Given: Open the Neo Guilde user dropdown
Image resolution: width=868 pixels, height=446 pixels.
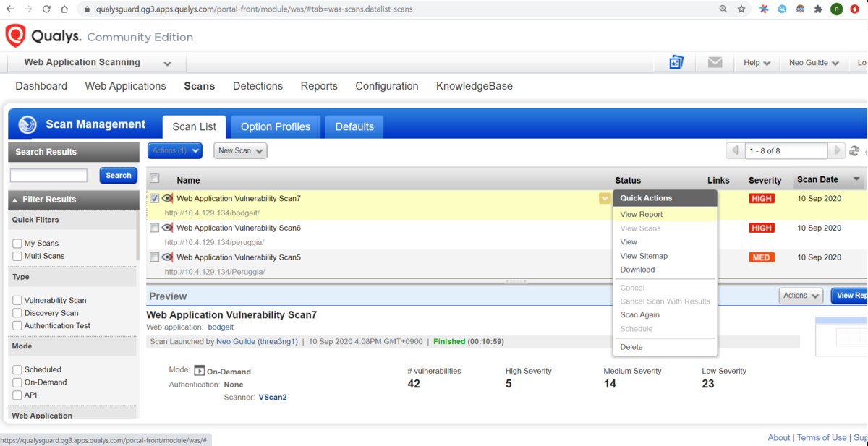Looking at the screenshot, I should point(814,63).
